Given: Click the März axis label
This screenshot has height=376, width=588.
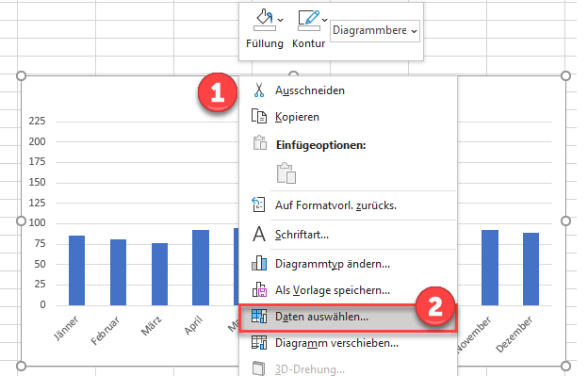Looking at the screenshot, I should (x=151, y=325).
